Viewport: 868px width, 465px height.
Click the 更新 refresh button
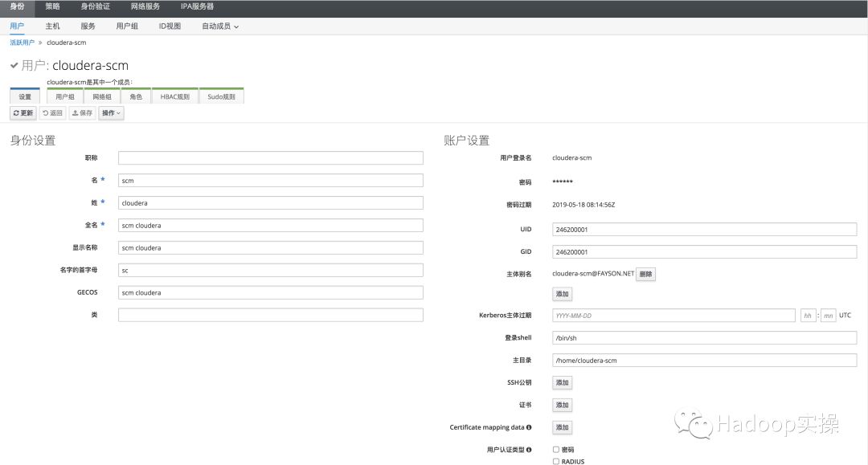coord(23,112)
